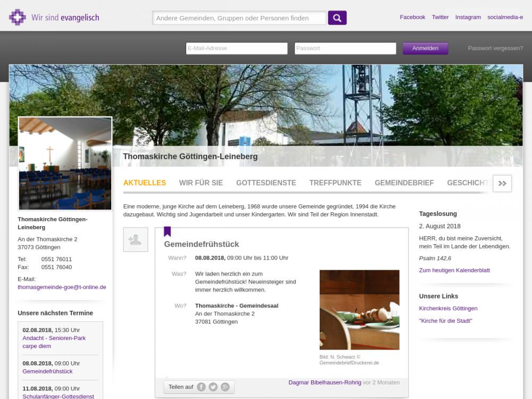
Task: Switch to the Gottesdienste tab
Action: pyautogui.click(x=266, y=183)
